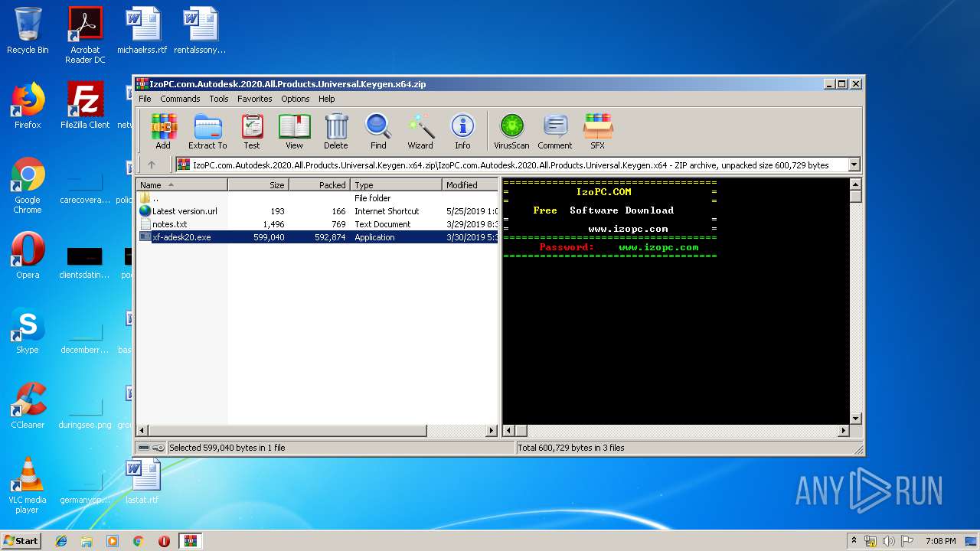This screenshot has width=980, height=551.
Task: Open the Commands menu
Action: pyautogui.click(x=180, y=99)
